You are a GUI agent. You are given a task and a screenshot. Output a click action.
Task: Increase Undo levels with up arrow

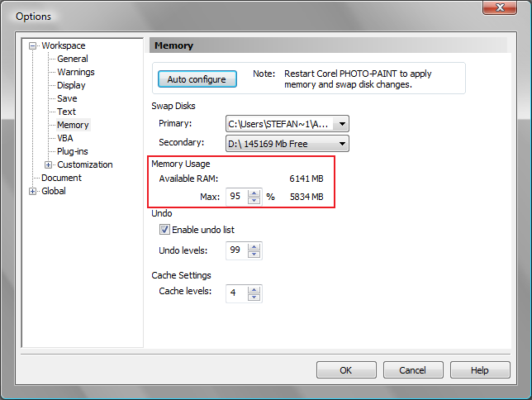(x=254, y=247)
